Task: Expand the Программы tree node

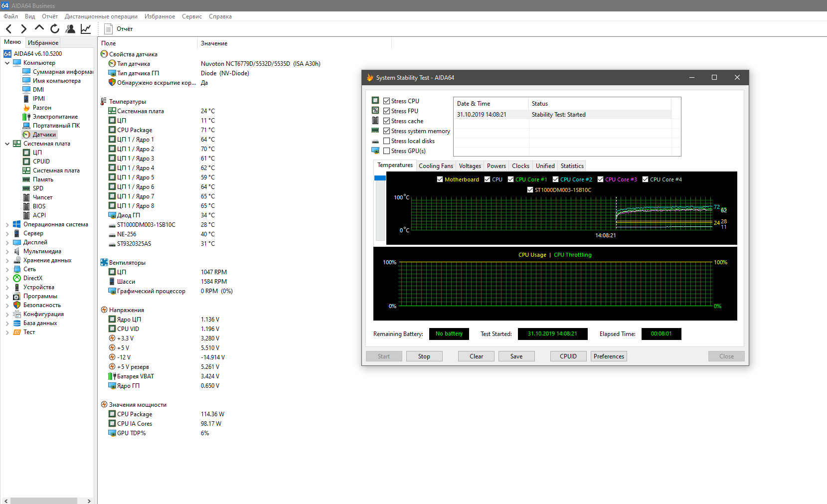Action: point(7,296)
